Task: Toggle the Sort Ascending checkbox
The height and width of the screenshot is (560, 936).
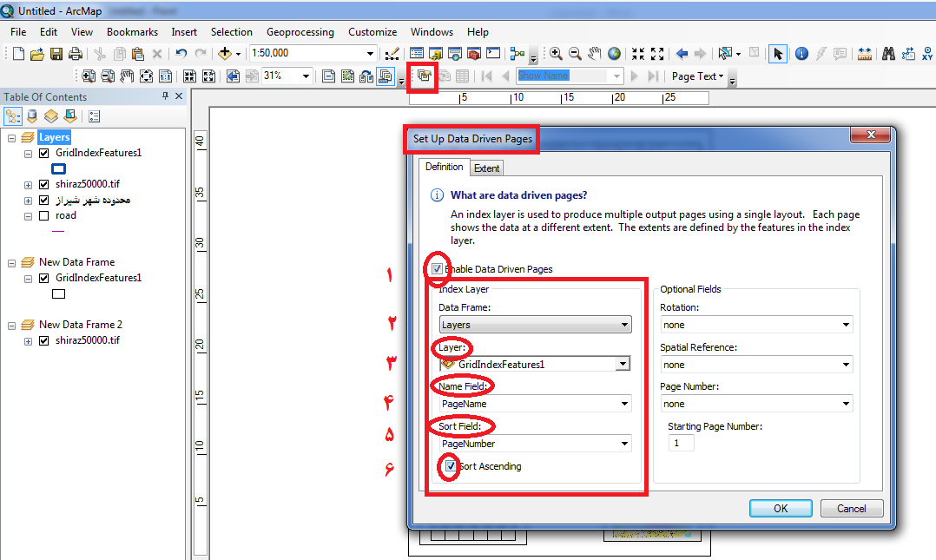Action: pyautogui.click(x=451, y=465)
